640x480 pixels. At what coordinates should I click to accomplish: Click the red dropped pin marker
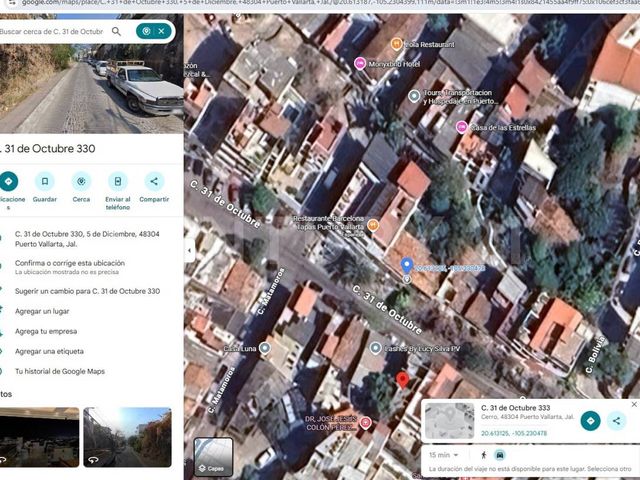click(x=402, y=380)
